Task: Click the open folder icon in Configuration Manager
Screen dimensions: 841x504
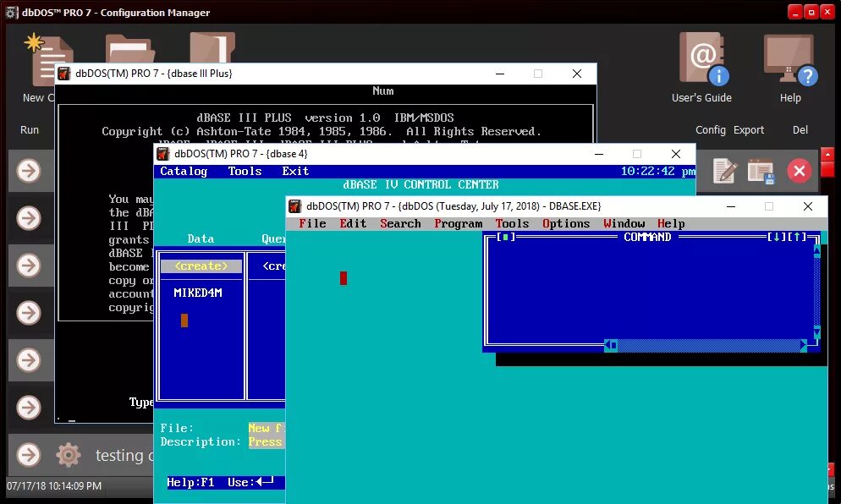Action: click(129, 48)
